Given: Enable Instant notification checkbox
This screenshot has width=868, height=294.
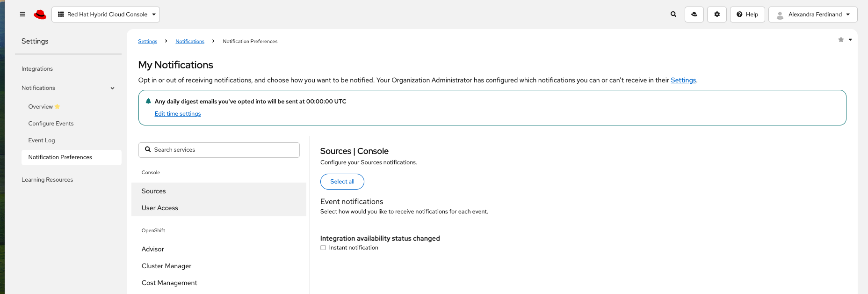Looking at the screenshot, I should [323, 248].
